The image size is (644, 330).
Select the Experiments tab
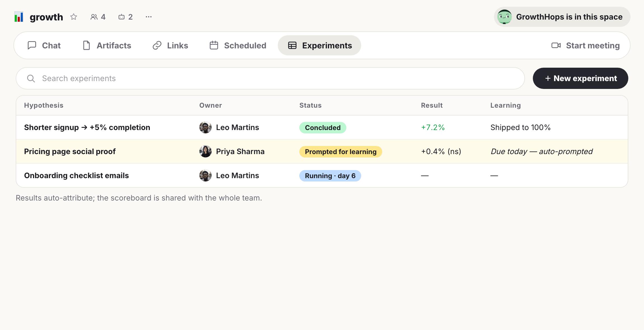(319, 45)
